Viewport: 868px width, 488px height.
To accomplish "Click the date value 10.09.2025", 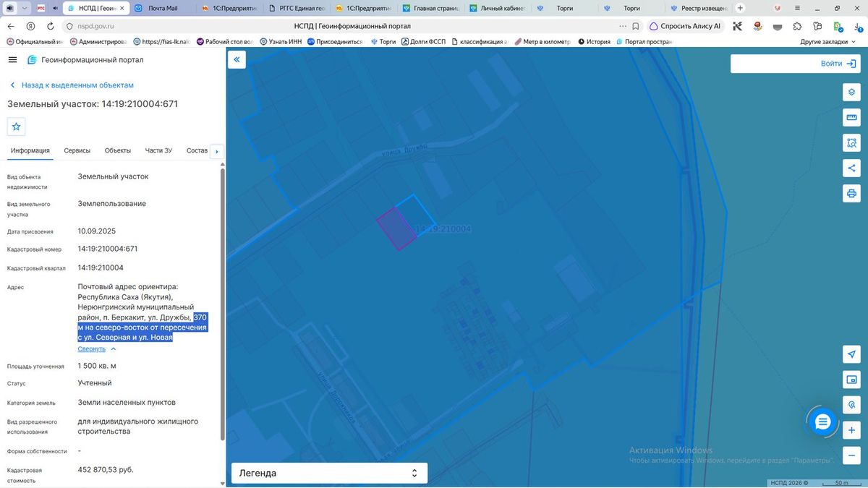I will coord(97,231).
